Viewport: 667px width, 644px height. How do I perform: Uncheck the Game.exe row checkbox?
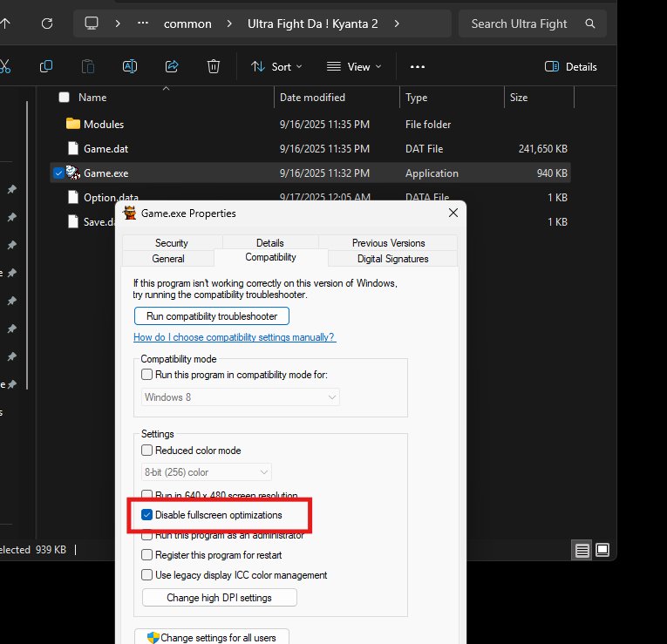(58, 173)
